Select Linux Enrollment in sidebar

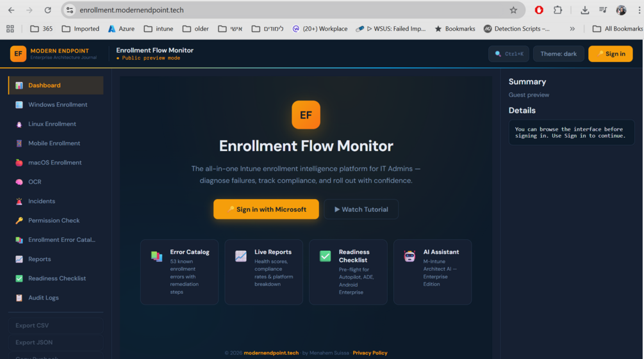click(x=56, y=124)
